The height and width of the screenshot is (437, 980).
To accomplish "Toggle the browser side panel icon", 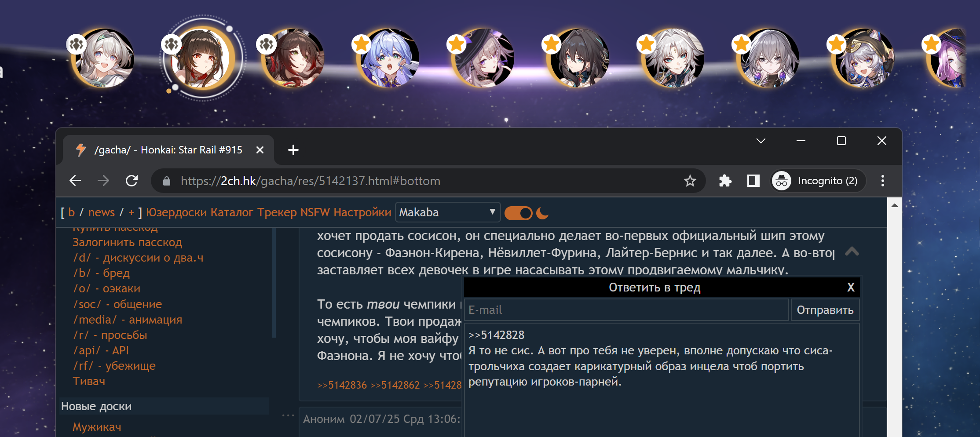I will [753, 181].
